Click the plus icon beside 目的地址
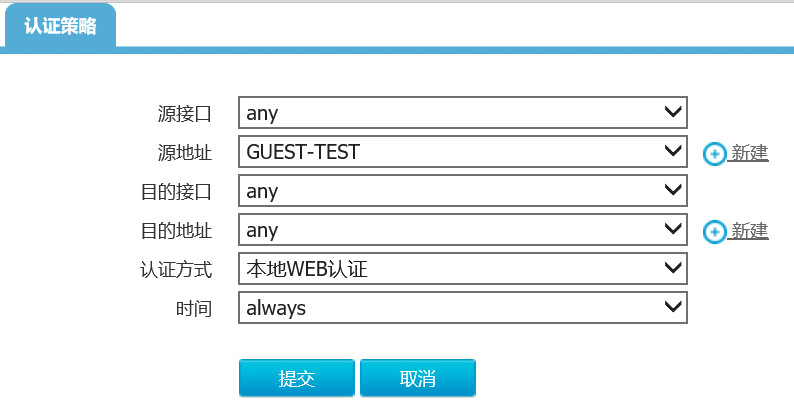The image size is (794, 402). tap(715, 231)
